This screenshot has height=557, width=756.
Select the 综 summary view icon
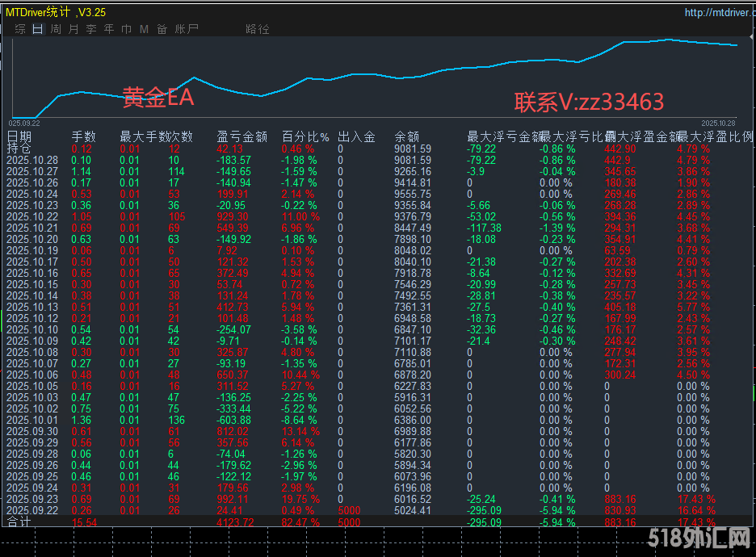pos(20,28)
